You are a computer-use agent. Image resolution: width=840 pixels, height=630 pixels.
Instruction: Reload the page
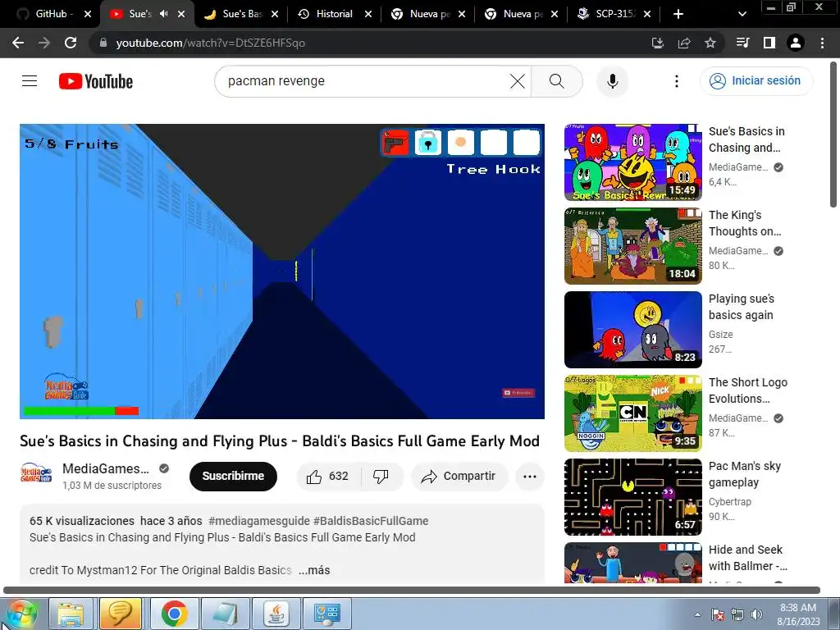(71, 43)
